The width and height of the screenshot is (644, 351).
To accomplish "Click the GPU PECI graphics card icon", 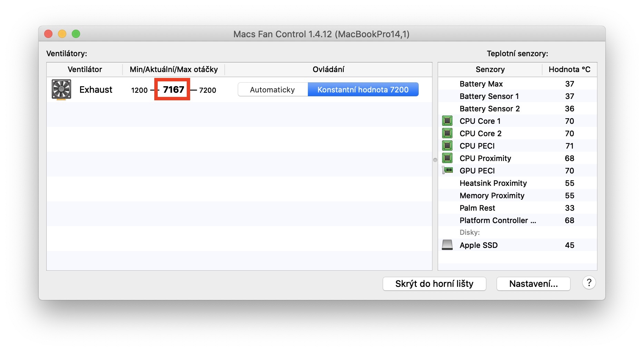I will point(448,170).
